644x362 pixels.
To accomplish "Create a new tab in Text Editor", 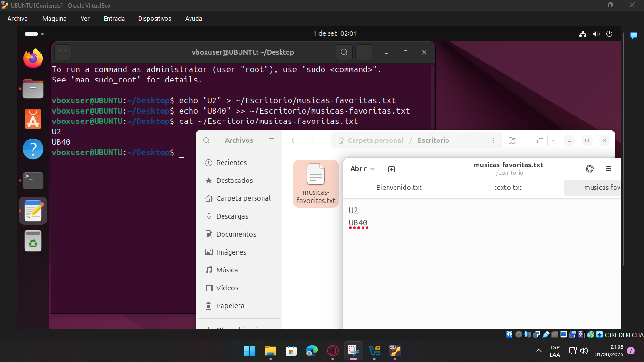I will coord(391,169).
